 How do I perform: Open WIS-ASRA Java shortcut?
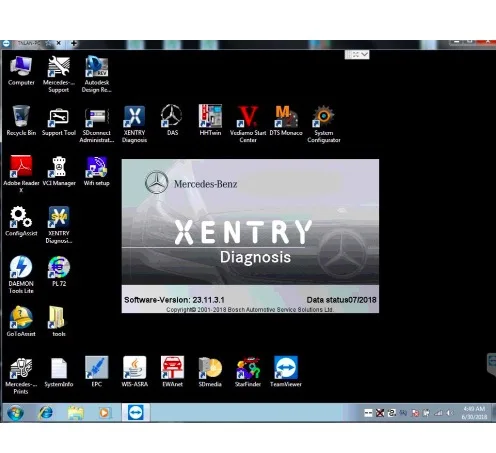134,371
